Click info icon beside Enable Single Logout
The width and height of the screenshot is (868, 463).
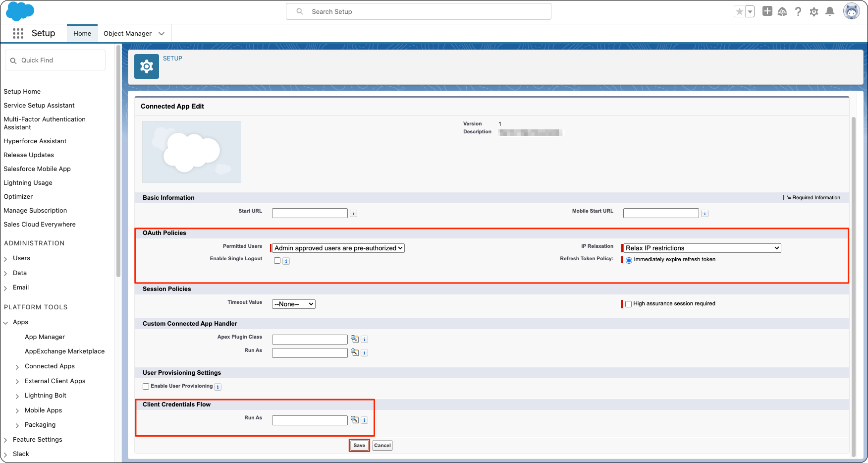286,261
